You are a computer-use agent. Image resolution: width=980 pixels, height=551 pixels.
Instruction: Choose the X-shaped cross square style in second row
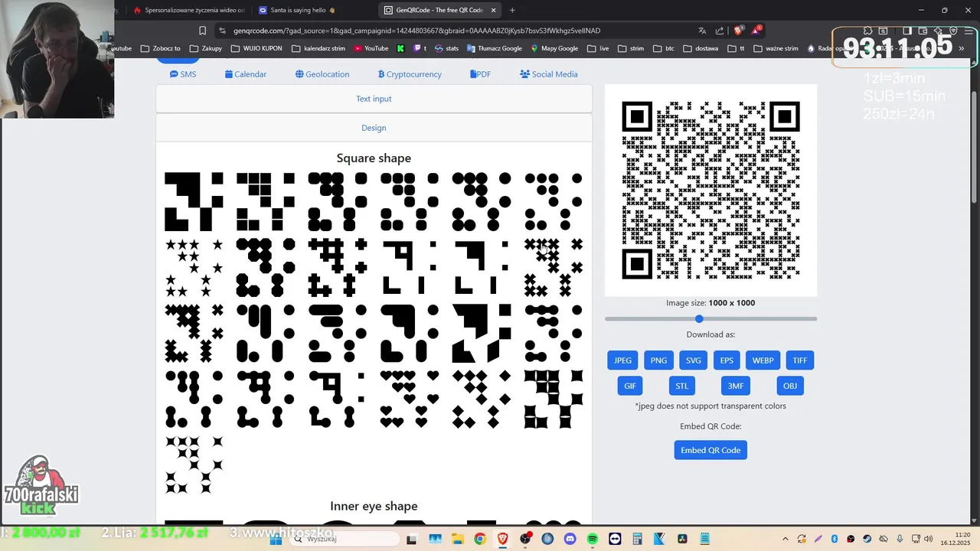click(x=554, y=267)
